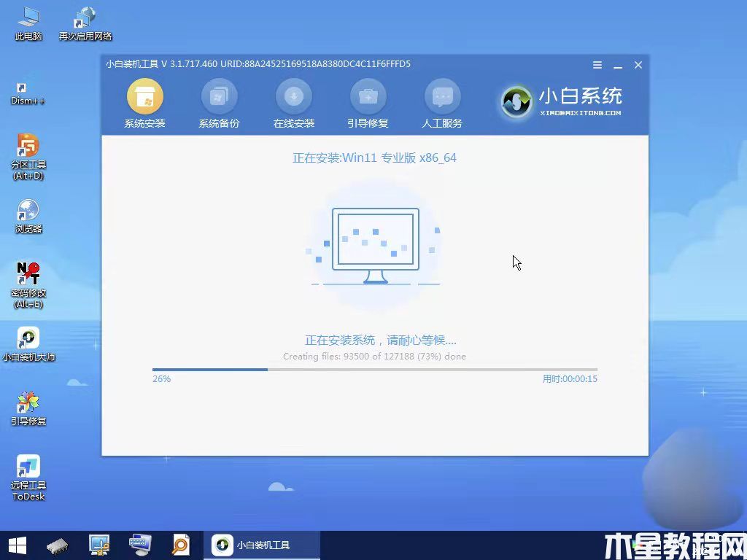Open 密码修改 (Alt+E) desktop icon
The width and height of the screenshot is (747, 560).
[x=28, y=285]
